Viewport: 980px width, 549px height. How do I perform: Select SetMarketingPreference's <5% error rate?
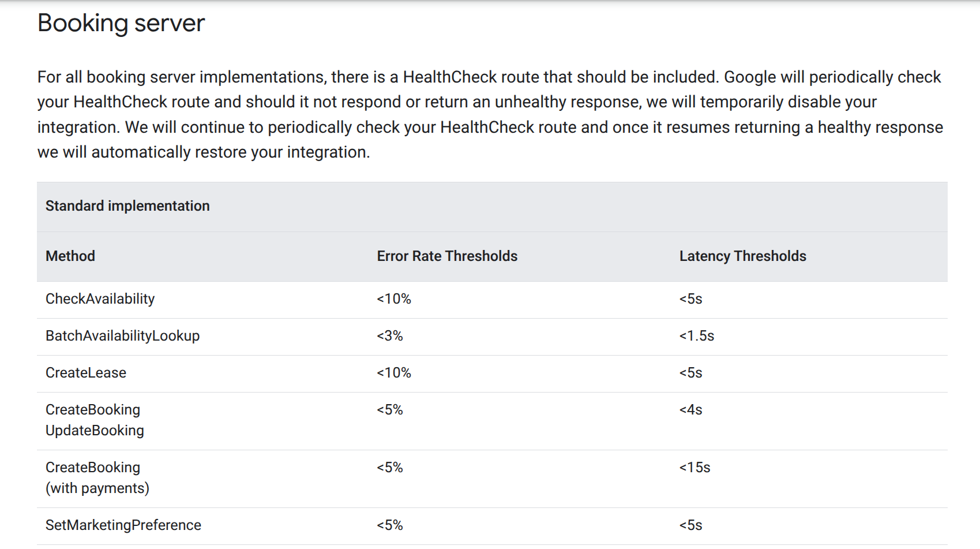[x=390, y=525]
